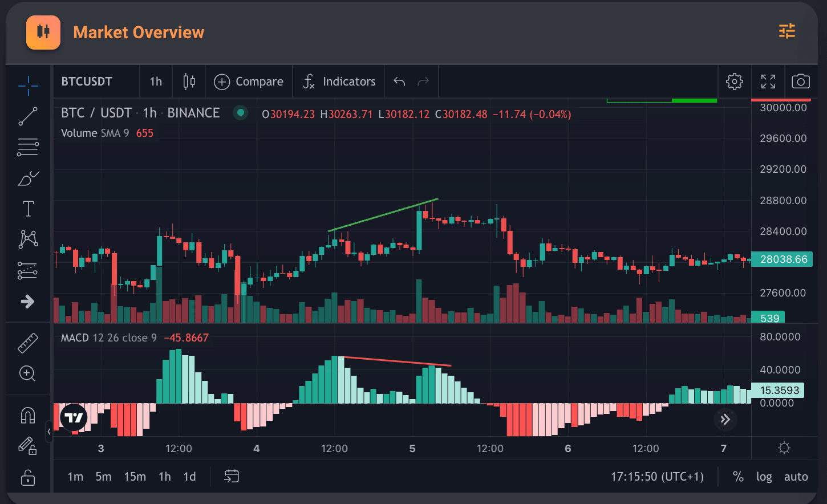The image size is (827, 504).
Task: Open the candlestick chart style menu
Action: (189, 82)
